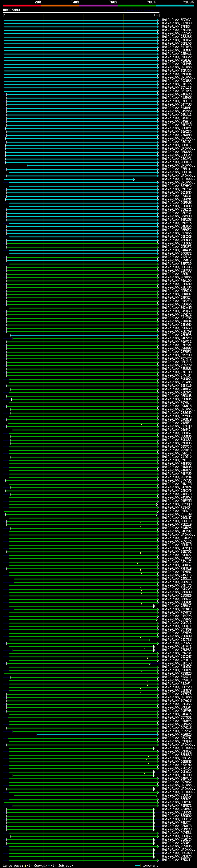Select the UniRef100_A9MPH8 label
Image resolution: width=197 pixels, height=868 pixels.
click(177, 64)
